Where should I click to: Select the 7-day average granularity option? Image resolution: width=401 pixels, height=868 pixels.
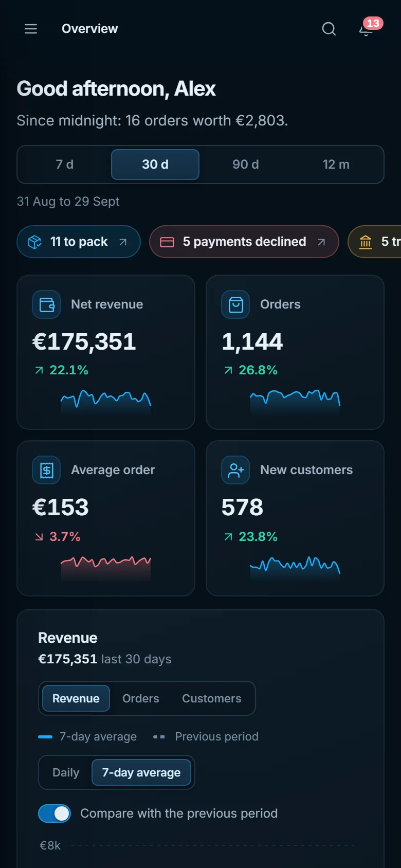(141, 772)
